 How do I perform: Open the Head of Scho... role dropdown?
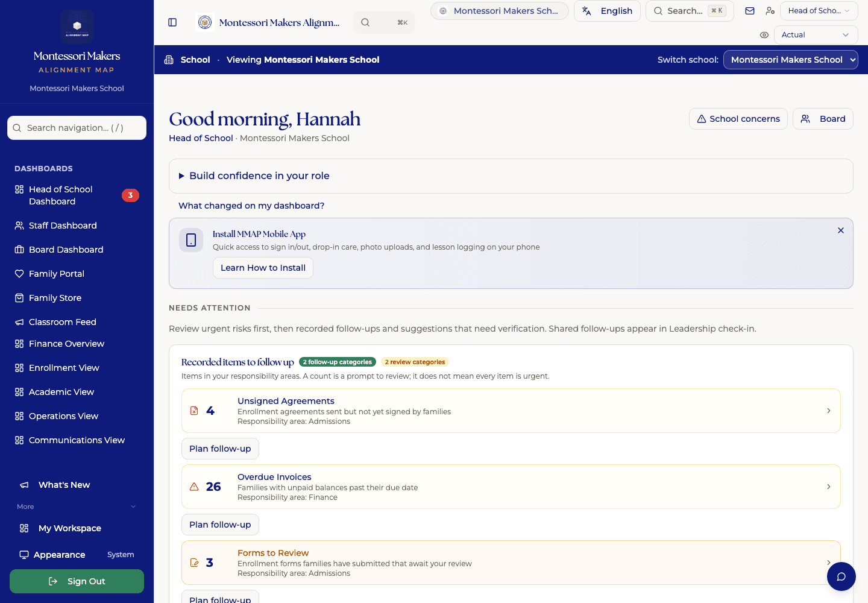pyautogui.click(x=819, y=11)
